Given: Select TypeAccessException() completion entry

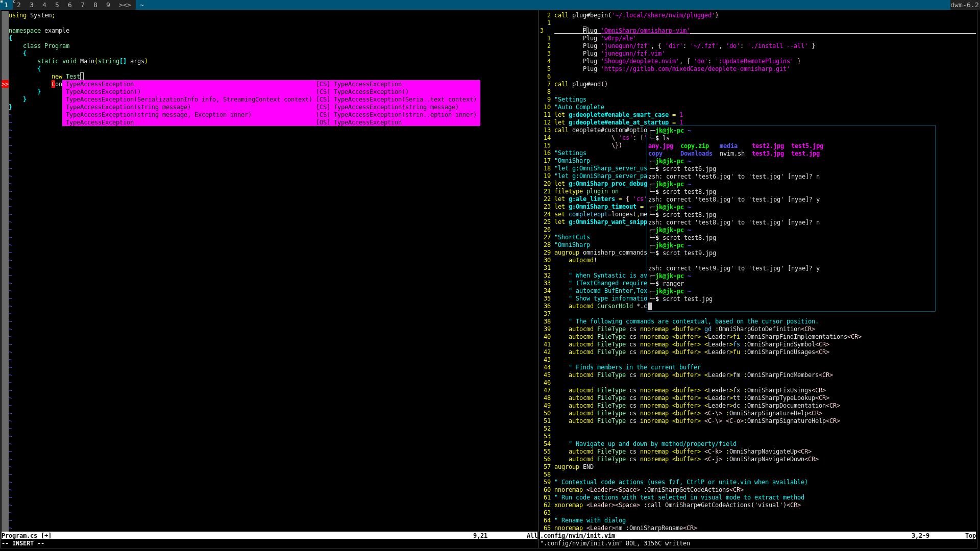Looking at the screenshot, I should tap(271, 92).
